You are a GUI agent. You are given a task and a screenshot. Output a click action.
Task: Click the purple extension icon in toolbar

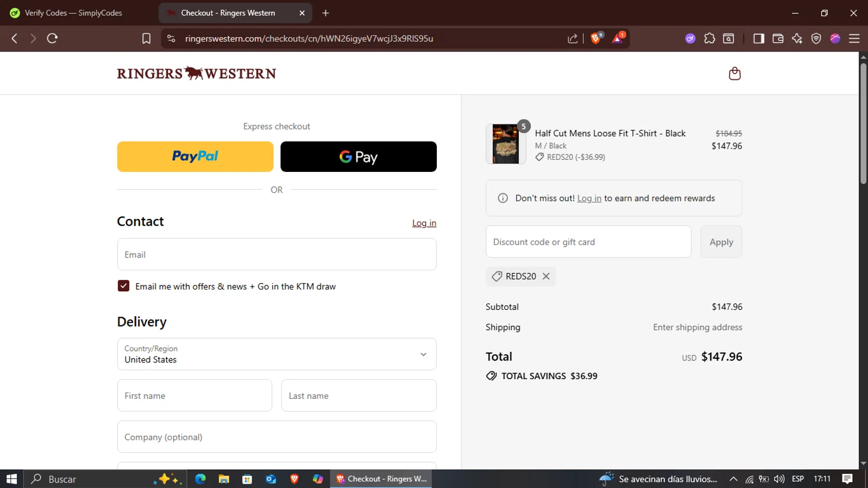pos(690,38)
